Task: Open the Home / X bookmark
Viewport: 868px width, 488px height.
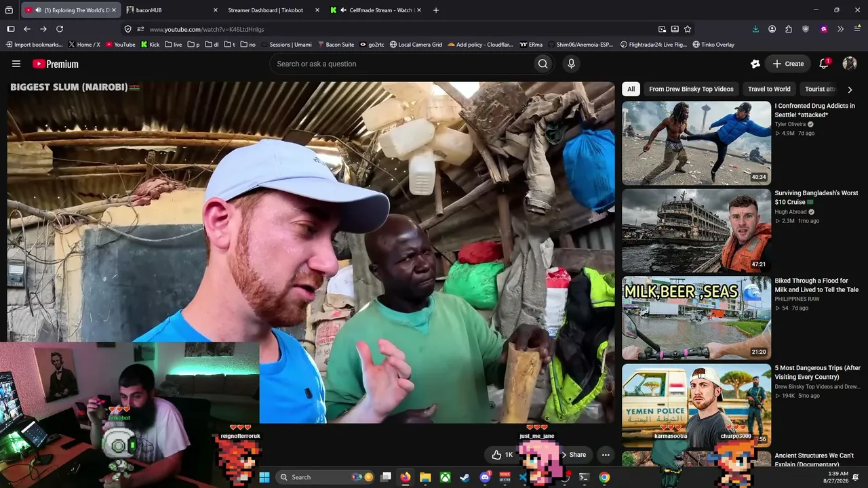Action: (84, 45)
